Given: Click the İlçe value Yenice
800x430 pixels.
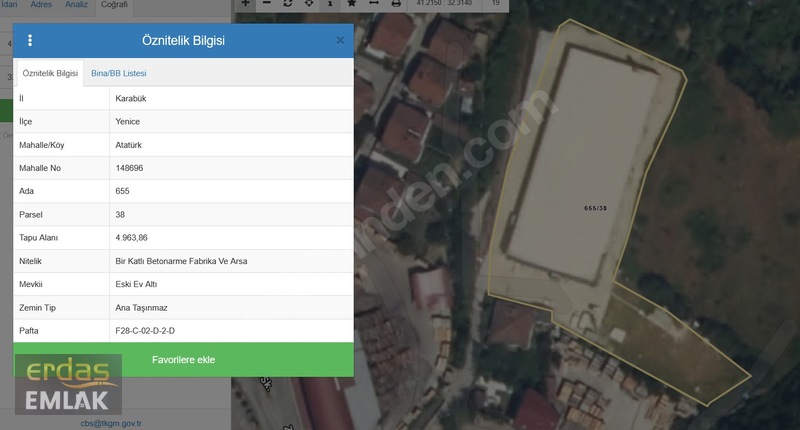Looking at the screenshot, I should (x=128, y=121).
